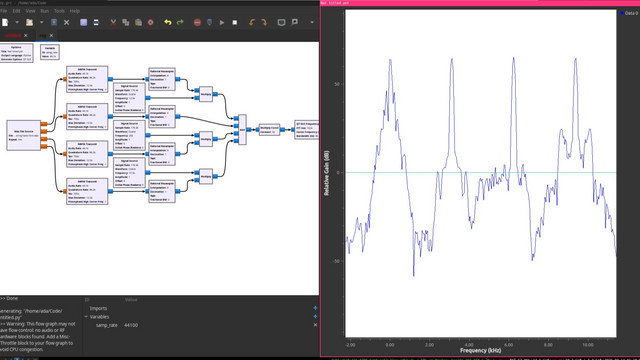Open the View menu
Screen dimensions: 640x360
coord(31,11)
